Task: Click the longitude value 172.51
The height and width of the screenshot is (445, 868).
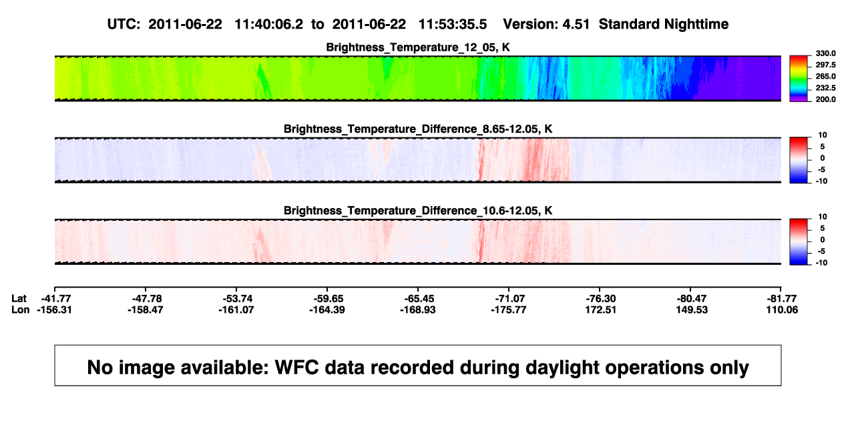Action: coord(600,310)
